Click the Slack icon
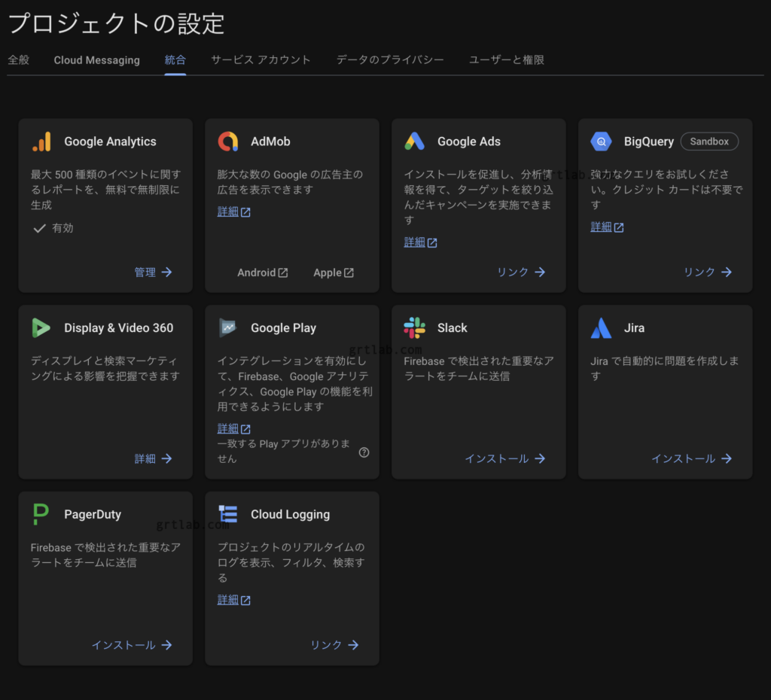 coord(415,327)
